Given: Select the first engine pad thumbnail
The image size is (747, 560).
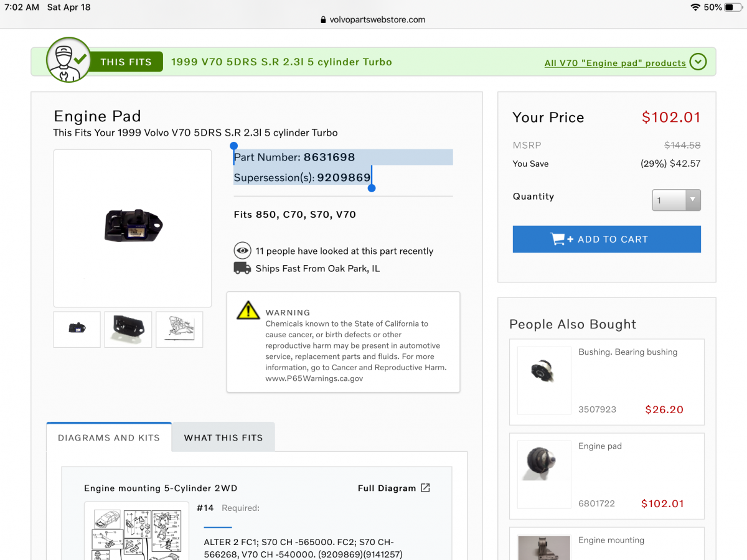Looking at the screenshot, I should (x=77, y=329).
